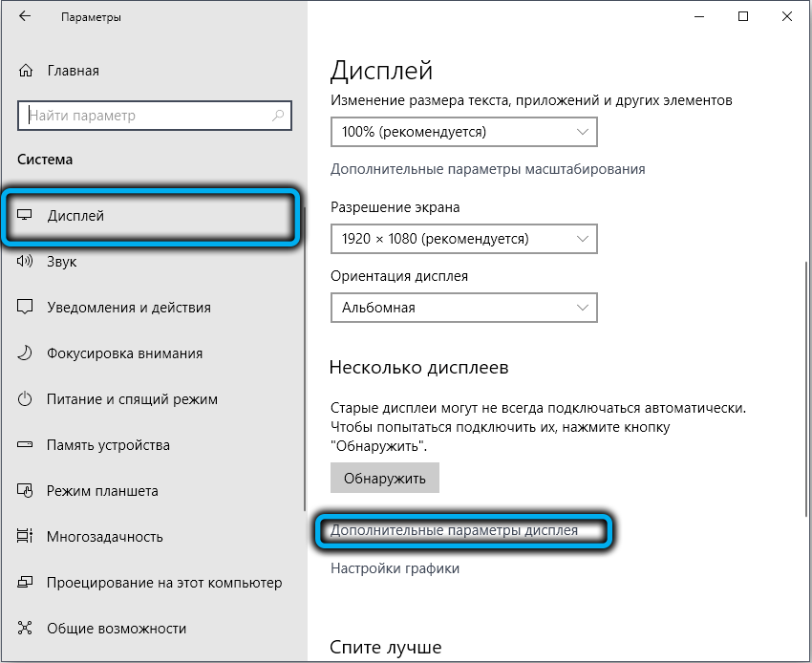Open Advanced display settings link
Screen dimensions: 812x663
click(x=454, y=530)
